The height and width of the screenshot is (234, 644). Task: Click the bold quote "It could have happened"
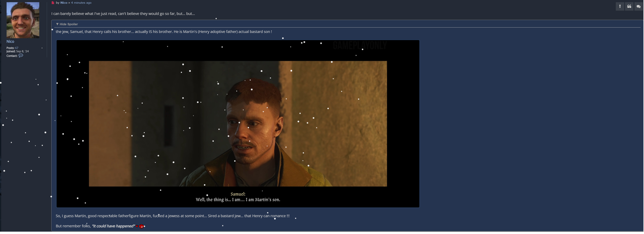tap(113, 226)
